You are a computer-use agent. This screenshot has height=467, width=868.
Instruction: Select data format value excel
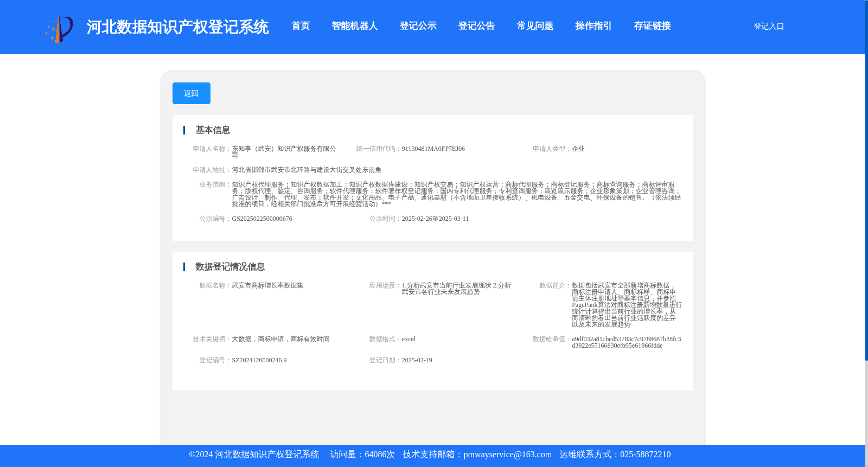(409, 339)
